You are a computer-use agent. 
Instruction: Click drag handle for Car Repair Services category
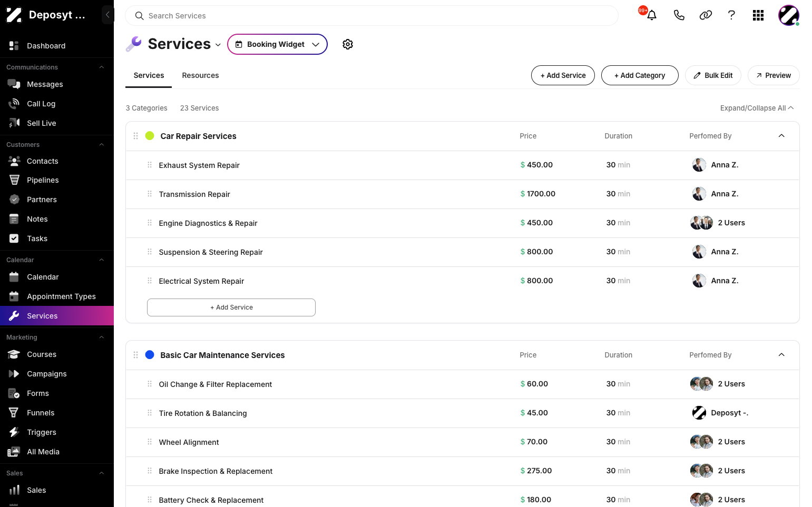(136, 136)
